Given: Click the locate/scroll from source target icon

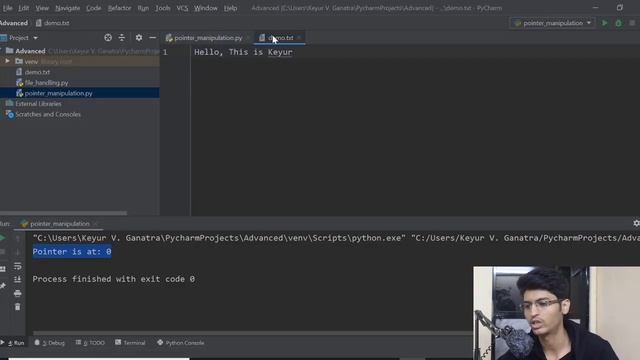Looking at the screenshot, I should [108, 38].
